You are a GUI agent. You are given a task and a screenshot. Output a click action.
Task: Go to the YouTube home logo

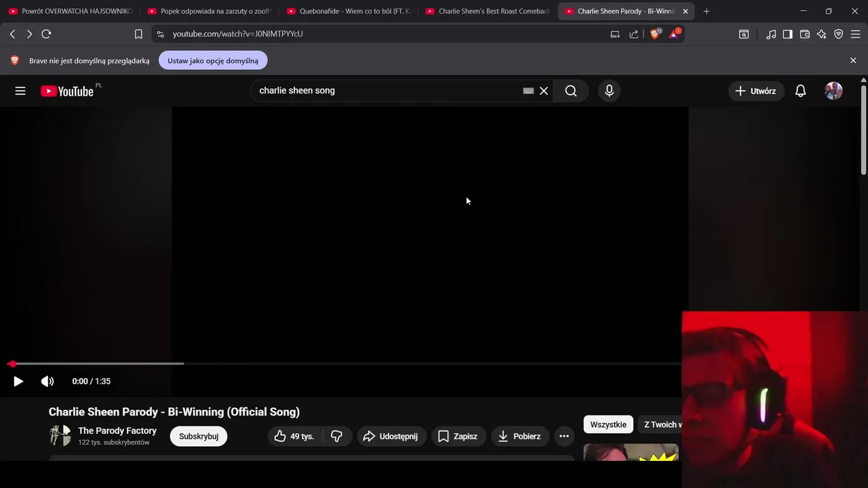tap(66, 91)
